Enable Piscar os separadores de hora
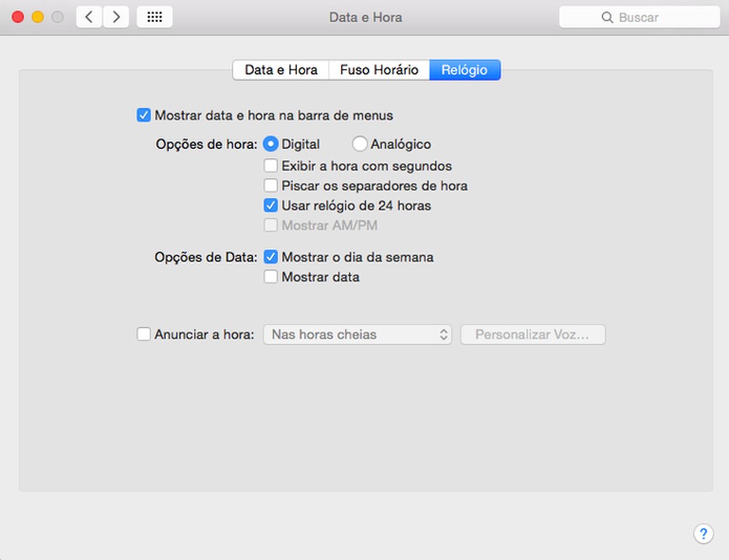729x560 pixels. click(270, 186)
